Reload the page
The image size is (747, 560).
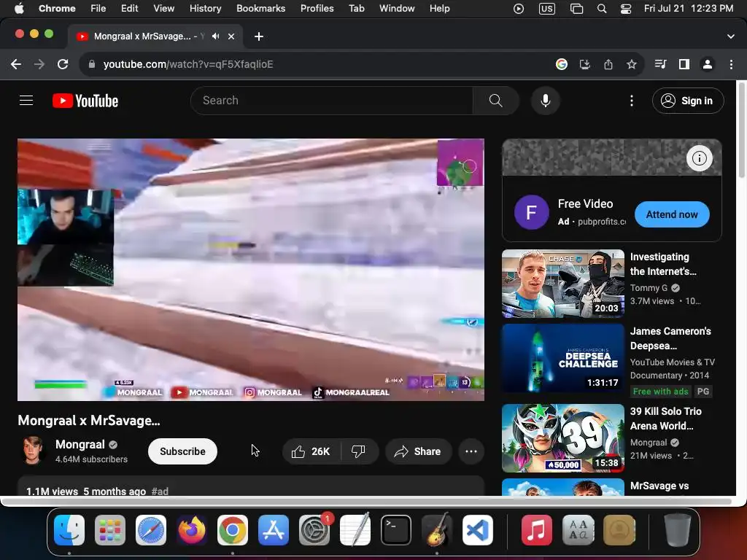63,64
